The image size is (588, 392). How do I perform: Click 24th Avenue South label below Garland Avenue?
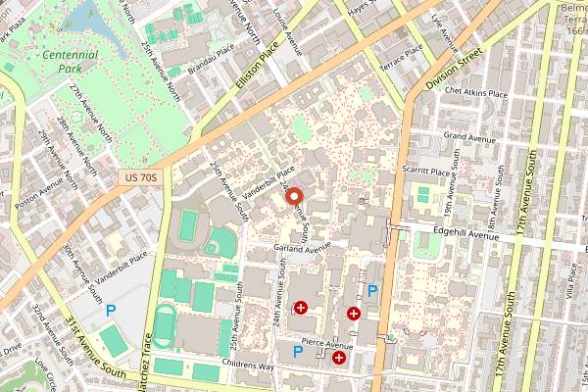click(x=279, y=293)
